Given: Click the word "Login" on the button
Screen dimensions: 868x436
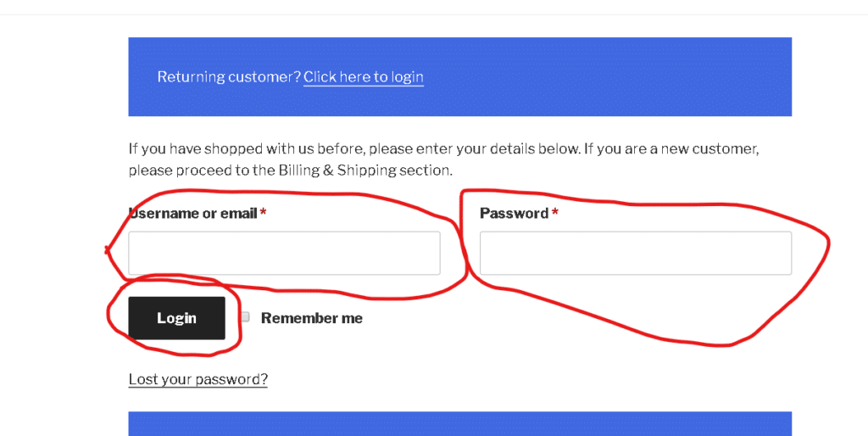Looking at the screenshot, I should (176, 318).
